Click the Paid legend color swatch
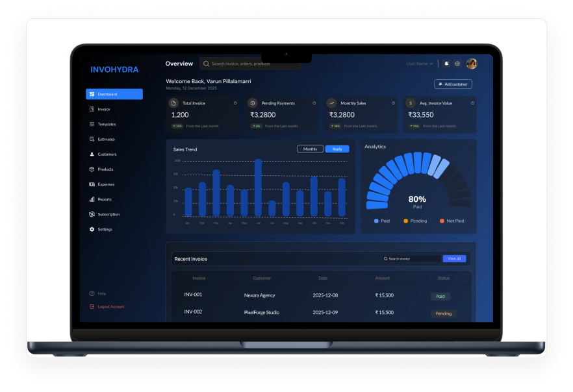 [x=376, y=221]
